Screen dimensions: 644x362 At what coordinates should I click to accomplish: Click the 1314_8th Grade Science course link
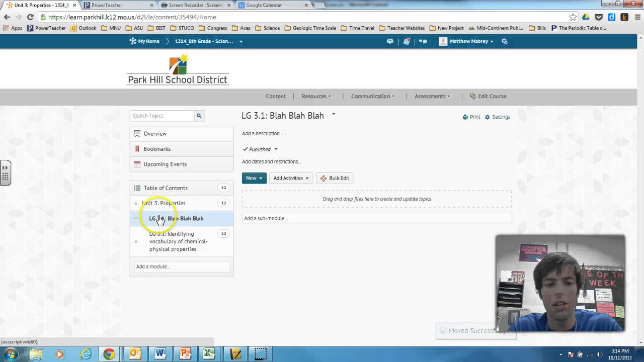[x=204, y=41]
